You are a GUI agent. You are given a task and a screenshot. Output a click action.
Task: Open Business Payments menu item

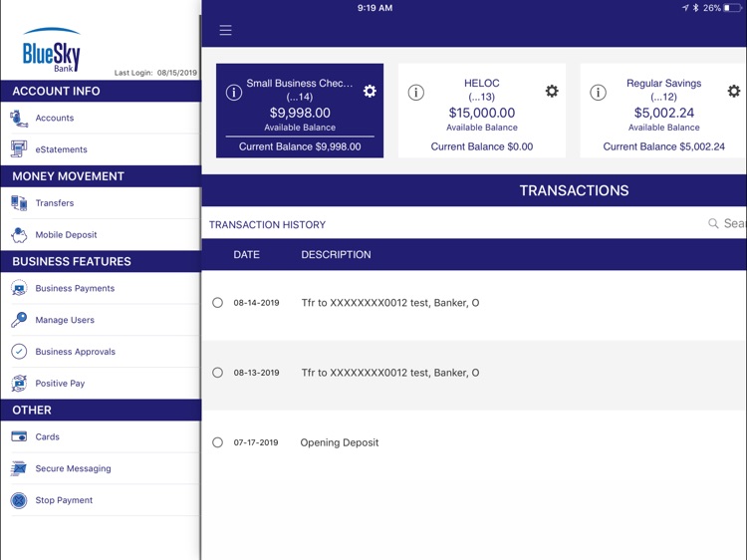(x=101, y=288)
